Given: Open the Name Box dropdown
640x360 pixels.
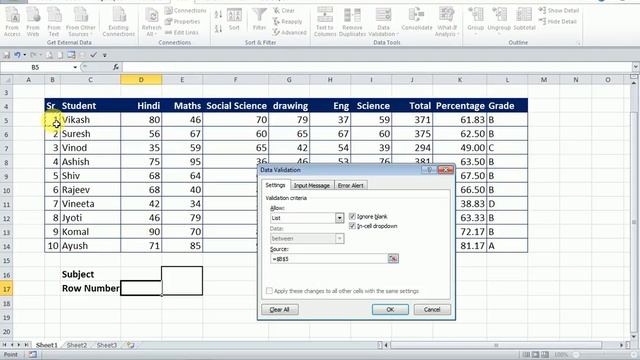Looking at the screenshot, I should coord(75,67).
